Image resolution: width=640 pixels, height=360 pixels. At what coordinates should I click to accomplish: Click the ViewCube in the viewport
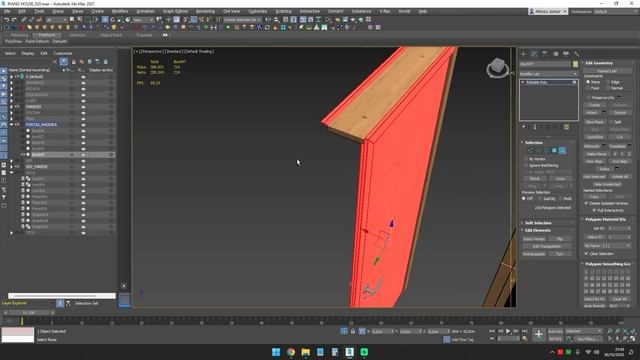click(498, 67)
